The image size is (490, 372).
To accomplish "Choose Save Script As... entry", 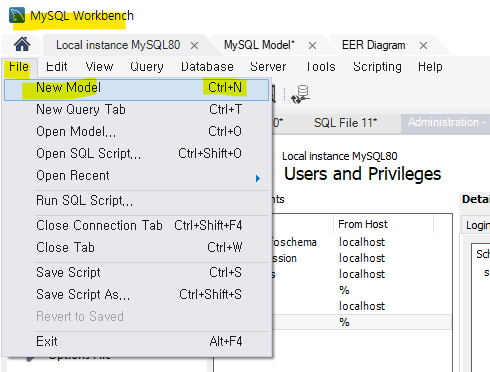I will 136,294.
